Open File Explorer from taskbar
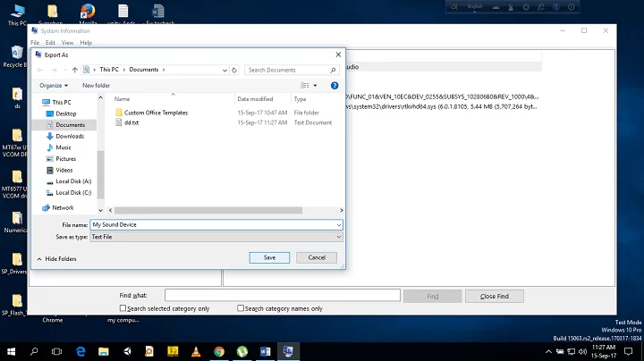Screen dimensions: 644x361 [x=104, y=351]
